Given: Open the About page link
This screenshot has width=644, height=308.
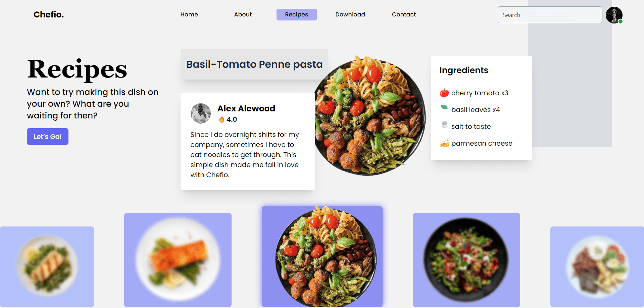Looking at the screenshot, I should click(x=243, y=14).
